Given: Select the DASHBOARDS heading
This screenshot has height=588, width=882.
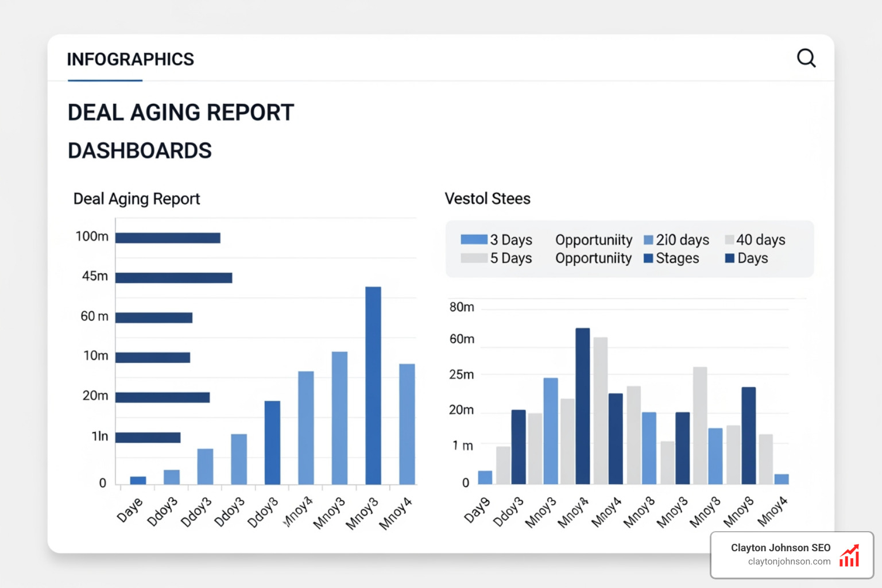Looking at the screenshot, I should 140,150.
